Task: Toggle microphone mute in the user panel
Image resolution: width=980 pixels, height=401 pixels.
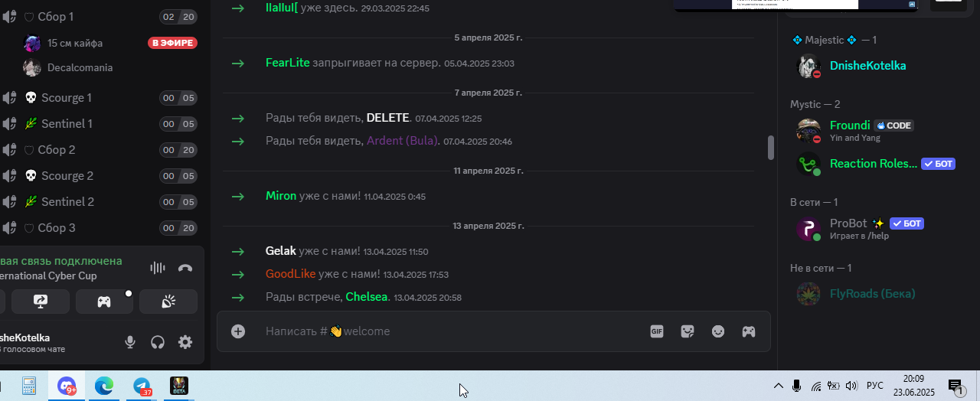Action: tap(131, 342)
